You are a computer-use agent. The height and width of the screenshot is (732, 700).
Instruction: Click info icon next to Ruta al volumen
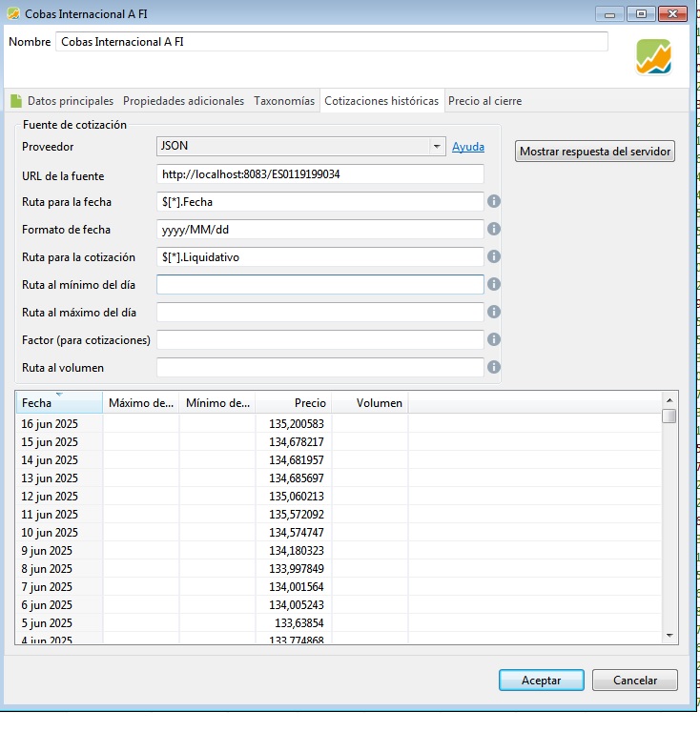pyautogui.click(x=494, y=367)
